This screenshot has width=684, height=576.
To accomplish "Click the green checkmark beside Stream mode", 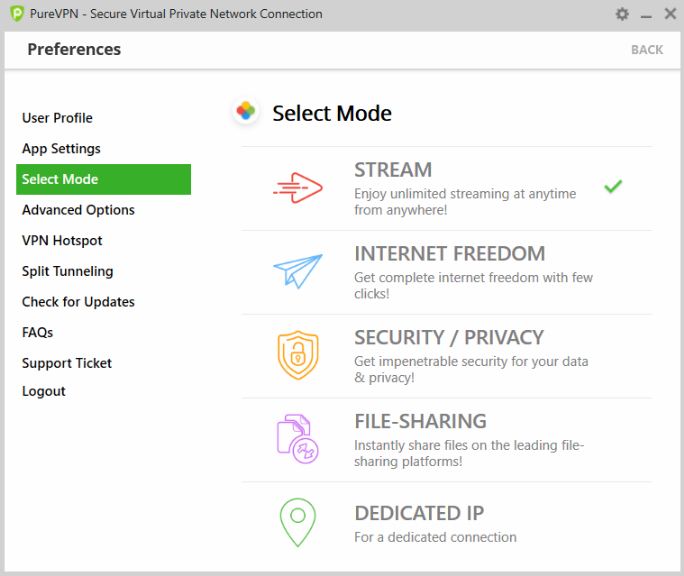I will click(x=613, y=186).
